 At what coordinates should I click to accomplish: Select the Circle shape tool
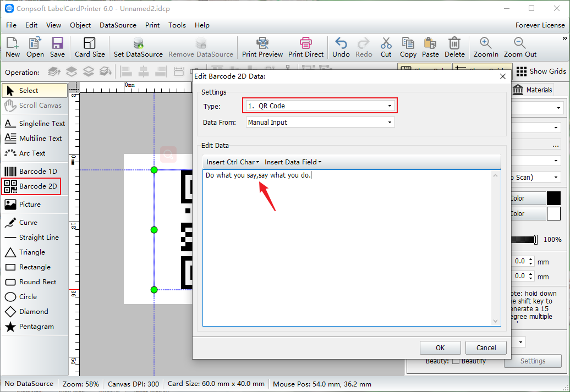pos(35,297)
